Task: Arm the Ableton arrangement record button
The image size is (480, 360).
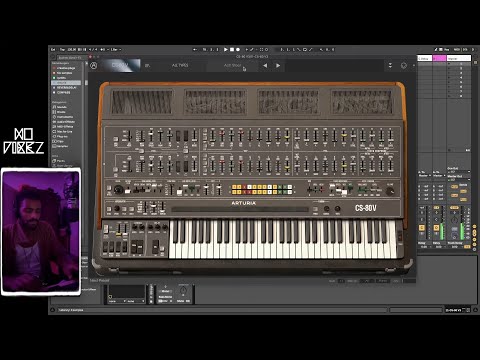Action: (238, 49)
